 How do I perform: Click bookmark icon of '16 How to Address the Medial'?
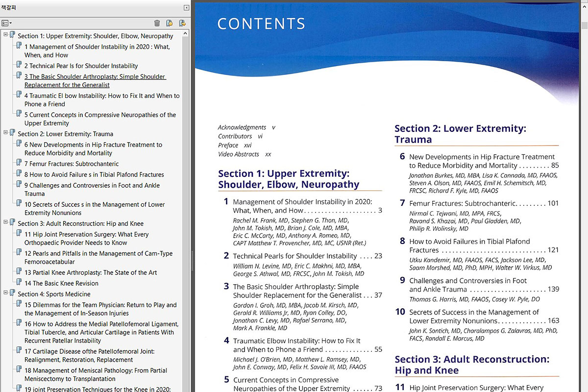[19, 323]
